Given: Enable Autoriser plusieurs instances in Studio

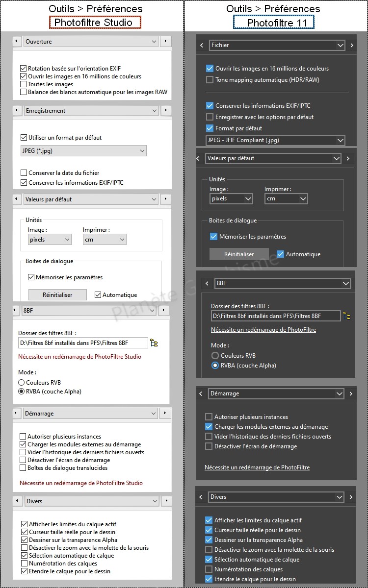Looking at the screenshot, I should 23,437.
